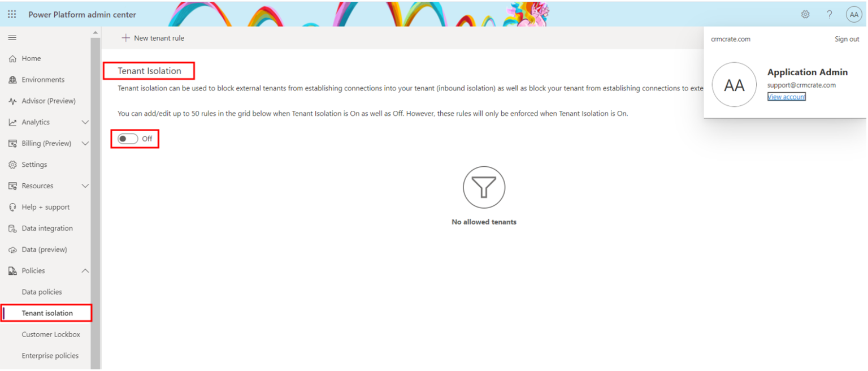868x371 pixels.
Task: Click Sign out in account panel
Action: (847, 39)
